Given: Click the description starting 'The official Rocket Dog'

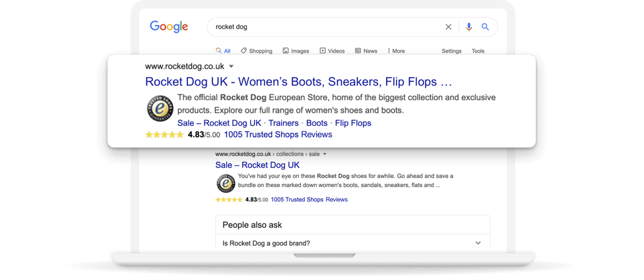Looking at the screenshot, I should pos(337,104).
